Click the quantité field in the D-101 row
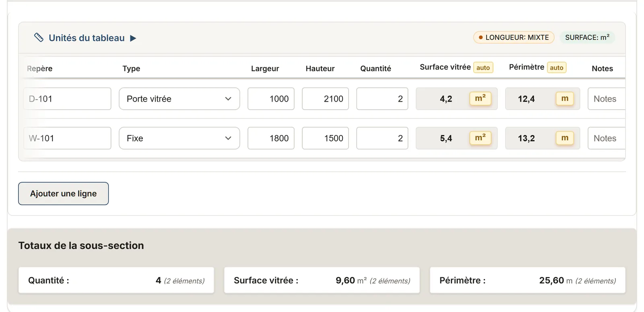This screenshot has width=644, height=312. (x=382, y=99)
